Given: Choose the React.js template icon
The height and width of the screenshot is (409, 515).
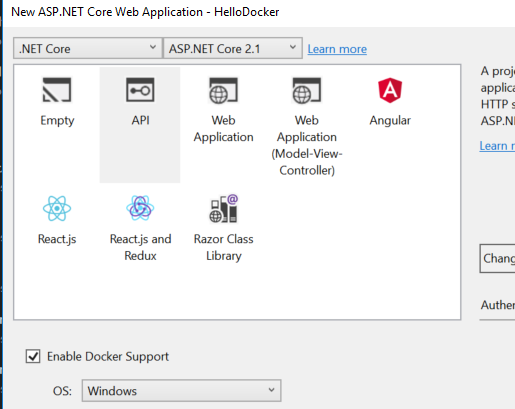Looking at the screenshot, I should 57,208.
